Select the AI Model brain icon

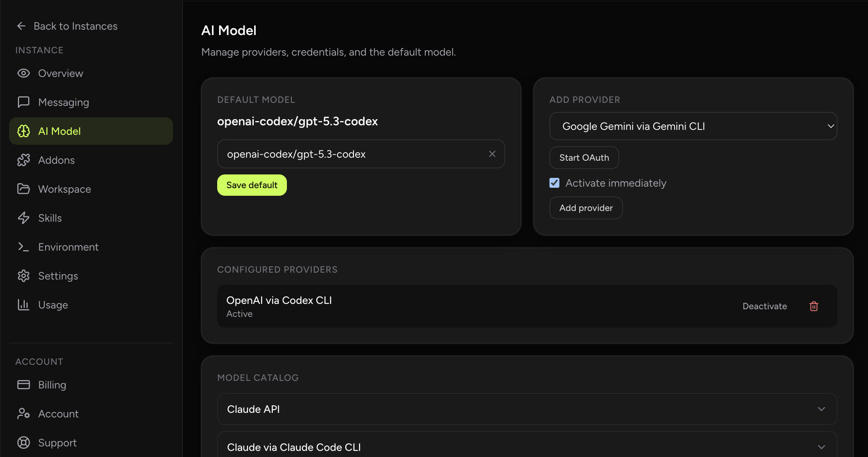23,131
